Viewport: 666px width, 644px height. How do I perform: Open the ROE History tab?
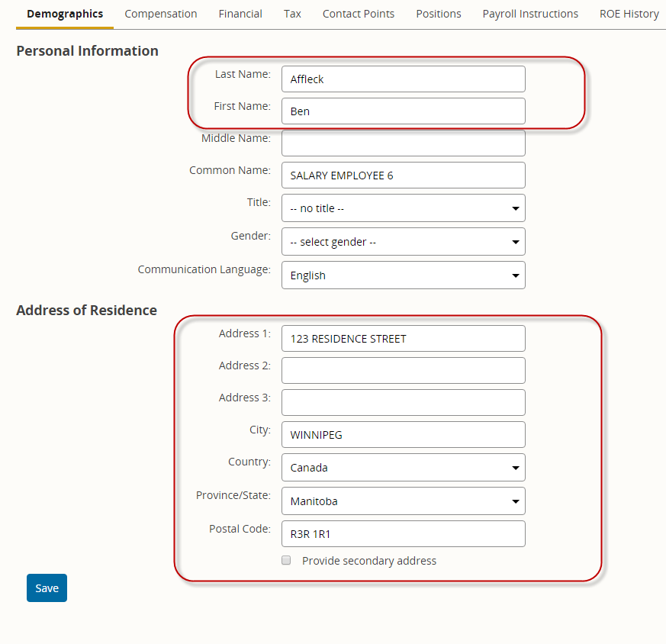(629, 14)
